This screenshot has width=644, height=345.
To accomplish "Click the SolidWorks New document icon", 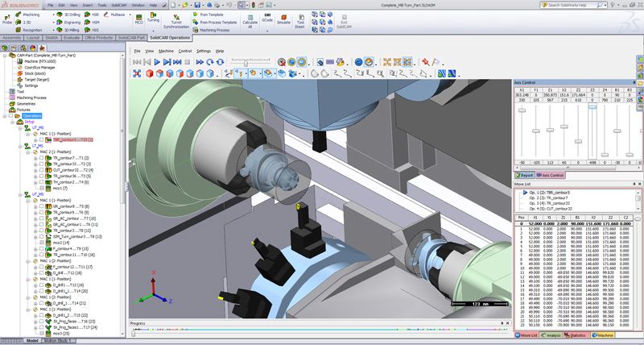I will [173, 5].
